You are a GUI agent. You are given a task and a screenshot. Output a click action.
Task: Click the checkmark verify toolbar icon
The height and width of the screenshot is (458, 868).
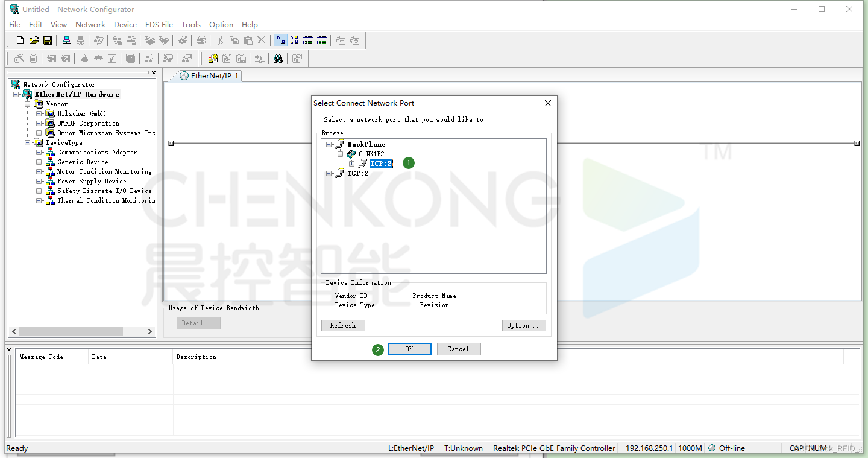pyautogui.click(x=112, y=59)
